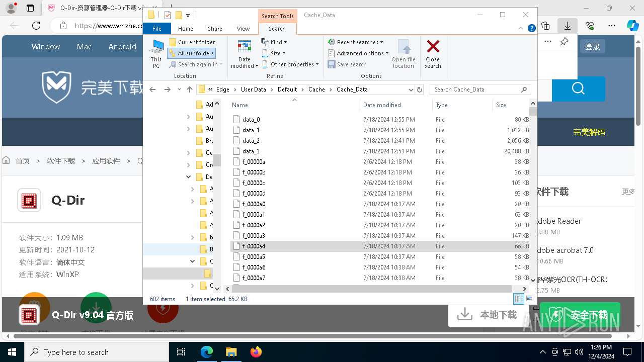Click Explorer Help question mark icon
This screenshot has height=362, width=644.
tap(531, 29)
